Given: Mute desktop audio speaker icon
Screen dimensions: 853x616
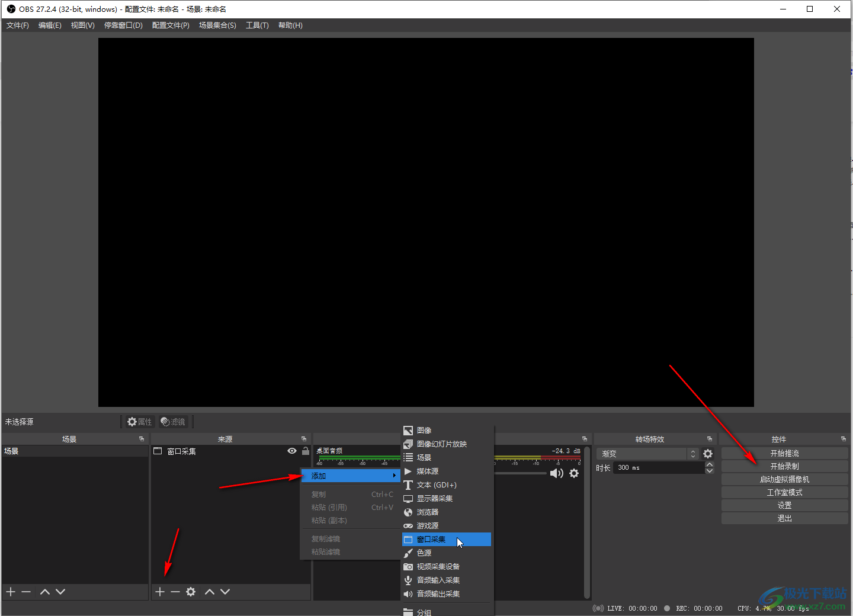Looking at the screenshot, I should 556,473.
